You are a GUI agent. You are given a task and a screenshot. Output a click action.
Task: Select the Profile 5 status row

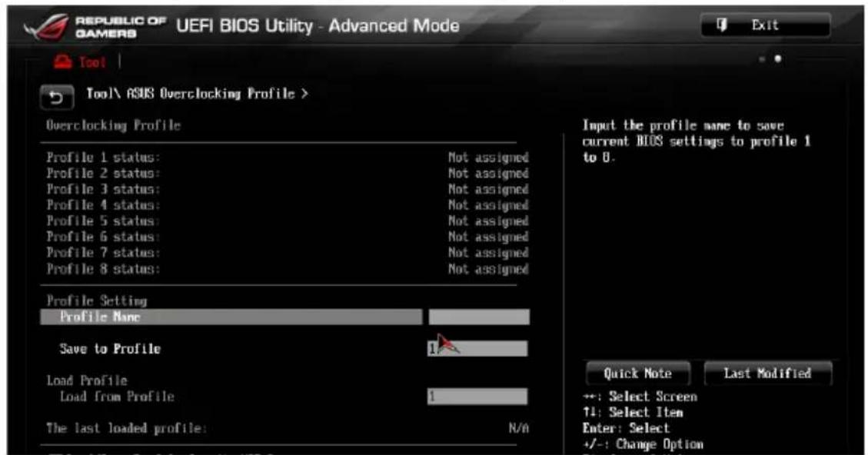coord(288,221)
